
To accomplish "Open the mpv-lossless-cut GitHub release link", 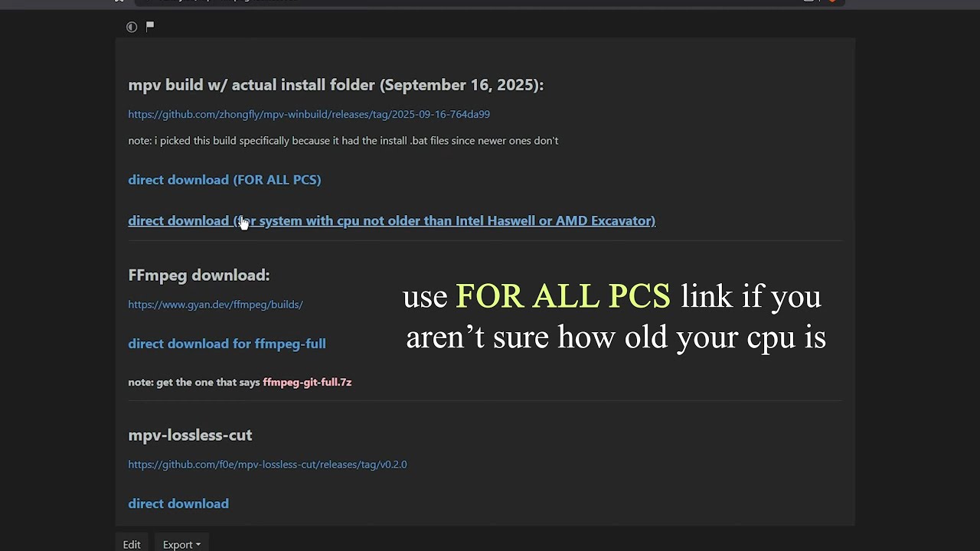I will 267,465.
